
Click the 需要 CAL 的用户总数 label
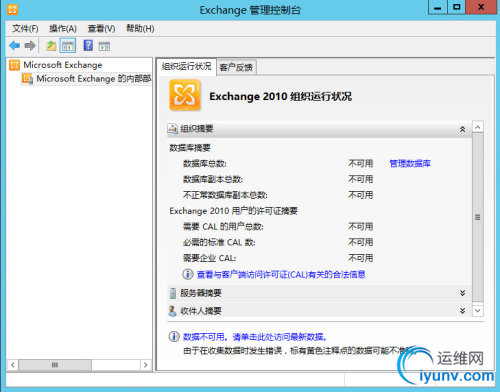tap(223, 227)
